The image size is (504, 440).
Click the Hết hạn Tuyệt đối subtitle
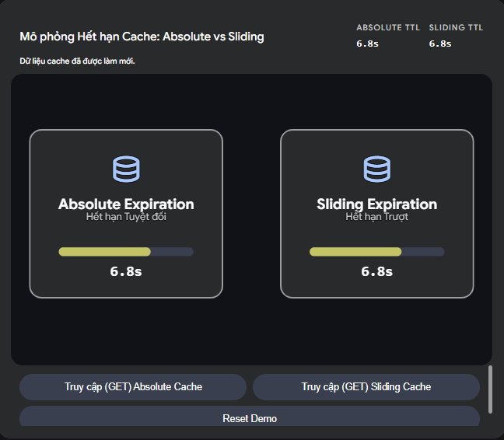pos(126,217)
